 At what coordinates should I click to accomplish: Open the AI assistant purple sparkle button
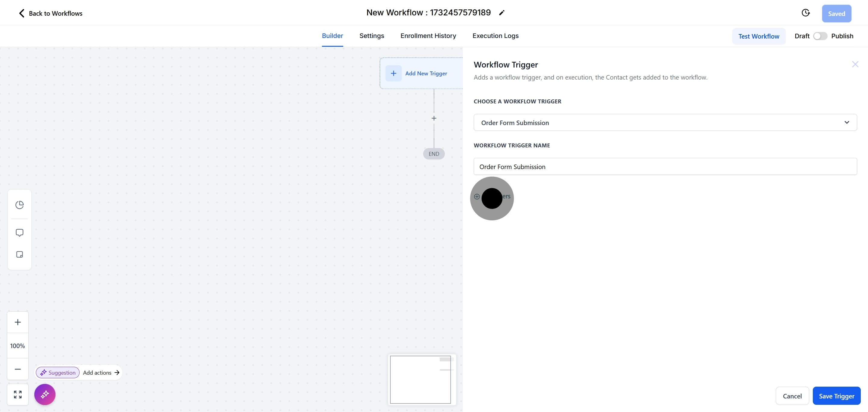[x=45, y=394]
